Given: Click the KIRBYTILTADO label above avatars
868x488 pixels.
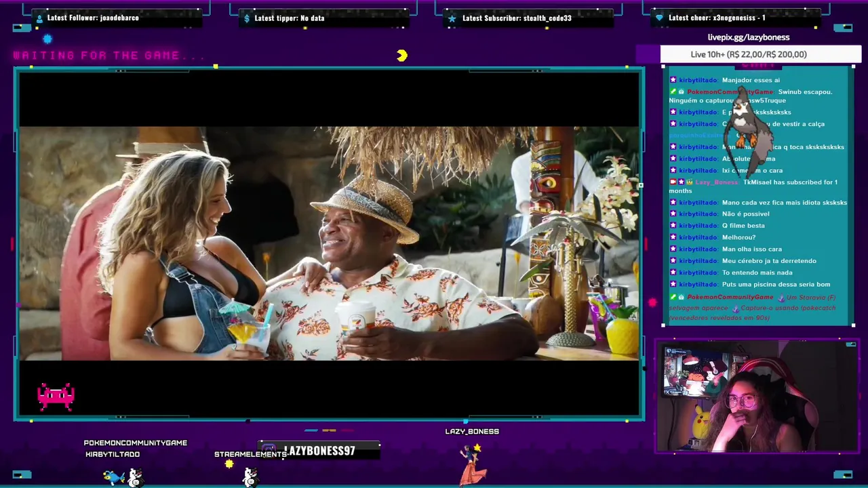Looking at the screenshot, I should coord(113,454).
